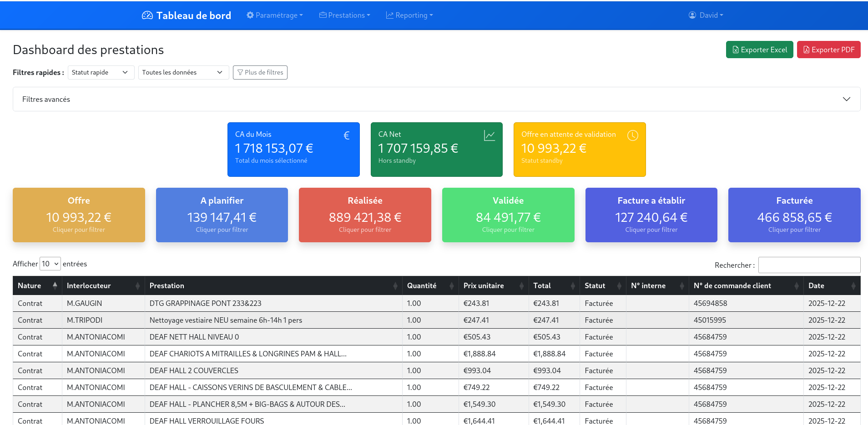Sort table by Date column
This screenshot has height=425, width=868.
tap(832, 285)
